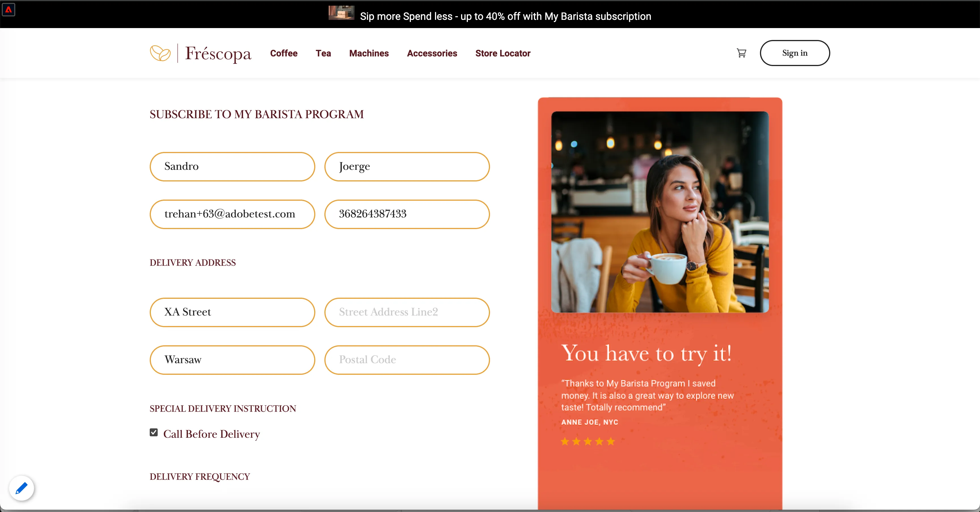This screenshot has width=980, height=512.
Task: Go to Store Locator
Action: (503, 53)
